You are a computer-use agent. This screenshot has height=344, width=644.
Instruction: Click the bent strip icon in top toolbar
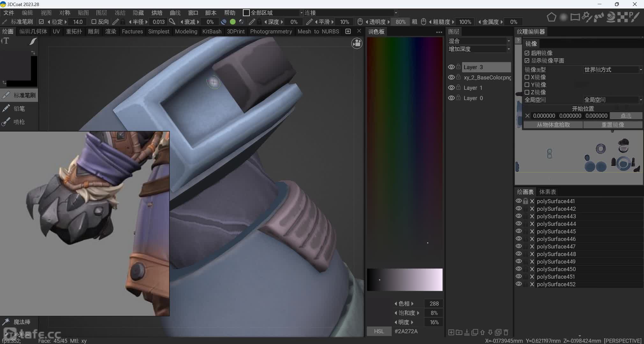coord(599,17)
